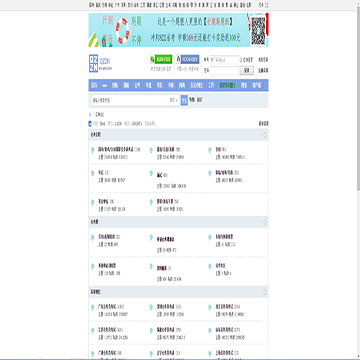This screenshot has width=360, height=360.
Task: Go to the breadcrumb home icon
Action: (90, 114)
